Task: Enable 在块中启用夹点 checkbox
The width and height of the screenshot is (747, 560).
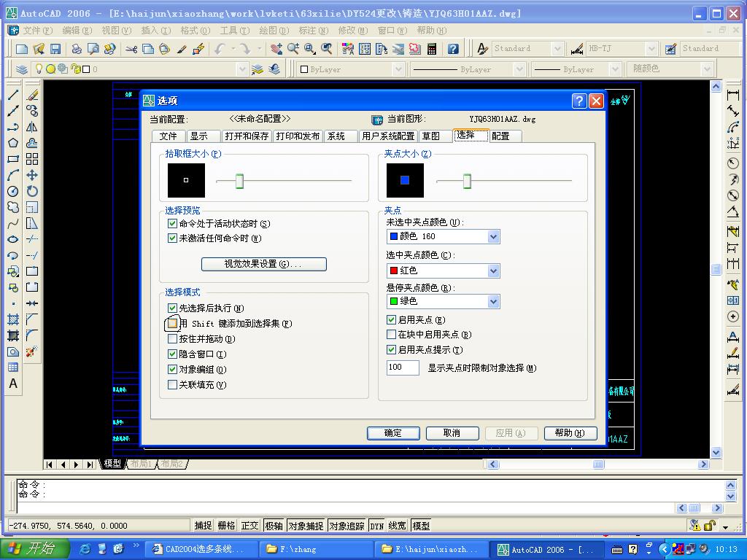Action: pos(391,334)
